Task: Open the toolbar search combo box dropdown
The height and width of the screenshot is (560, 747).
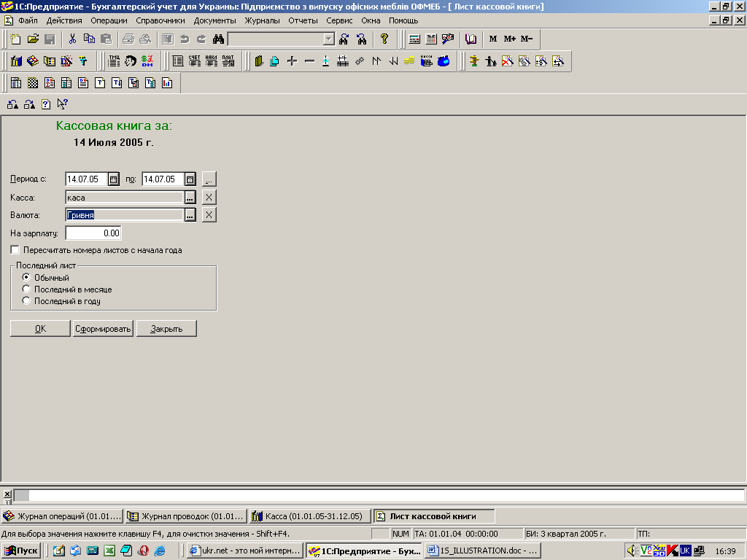Action: [329, 39]
